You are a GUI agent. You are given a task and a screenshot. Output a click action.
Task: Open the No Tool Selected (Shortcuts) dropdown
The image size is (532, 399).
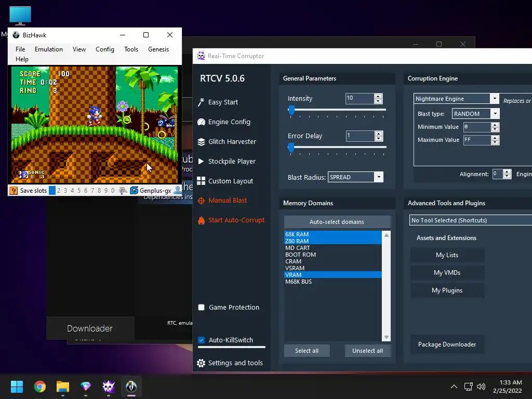coord(471,220)
